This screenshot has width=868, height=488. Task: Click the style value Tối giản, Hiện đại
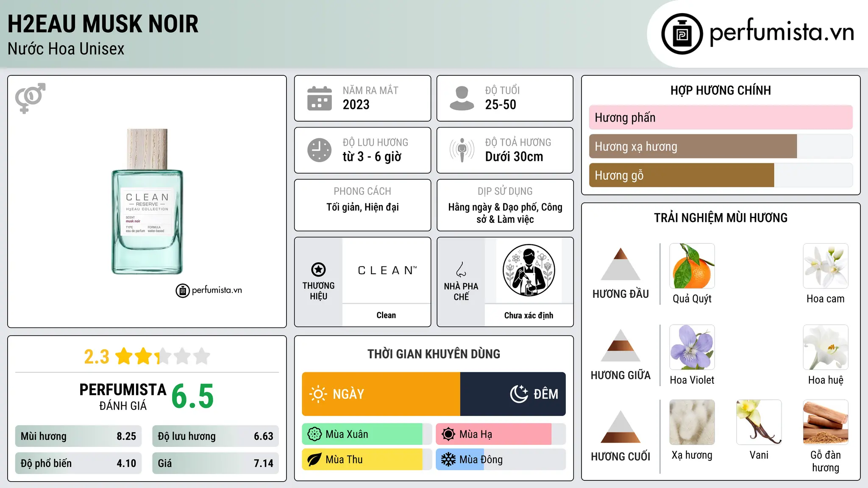coord(362,207)
